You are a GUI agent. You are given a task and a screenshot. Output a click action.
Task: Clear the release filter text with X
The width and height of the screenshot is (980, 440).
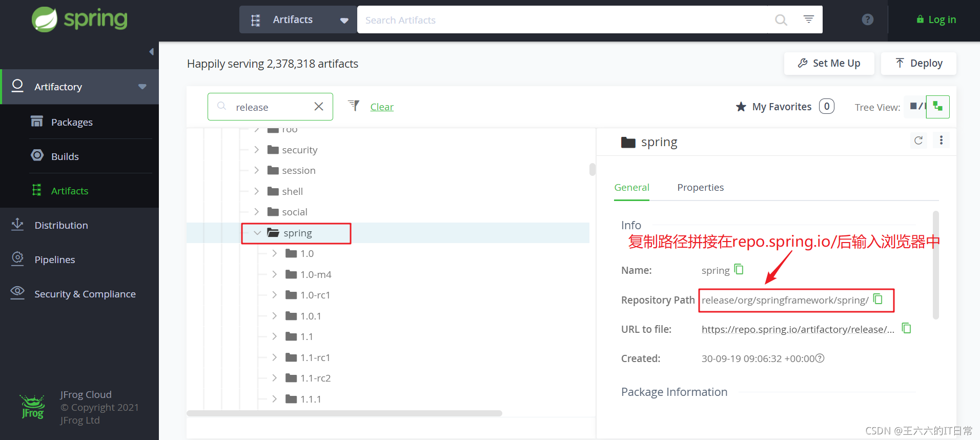tap(318, 106)
